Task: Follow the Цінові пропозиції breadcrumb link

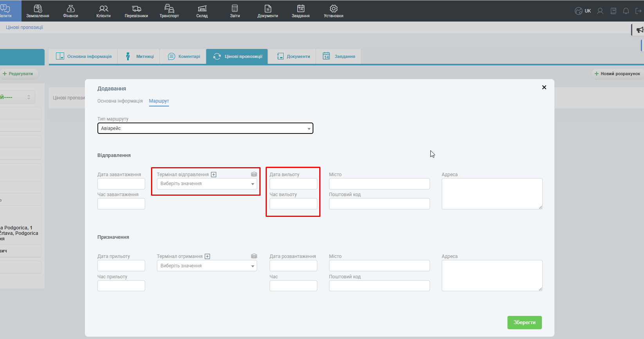Action: tap(24, 27)
